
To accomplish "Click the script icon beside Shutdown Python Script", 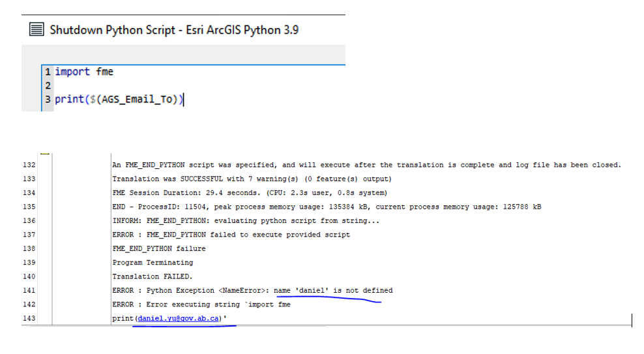I will 37,29.
